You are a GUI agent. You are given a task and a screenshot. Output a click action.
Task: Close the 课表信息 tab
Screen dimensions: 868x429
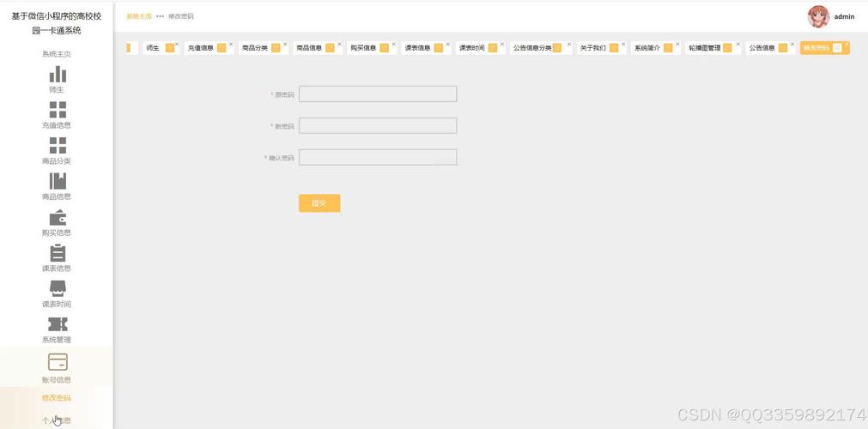tap(448, 44)
